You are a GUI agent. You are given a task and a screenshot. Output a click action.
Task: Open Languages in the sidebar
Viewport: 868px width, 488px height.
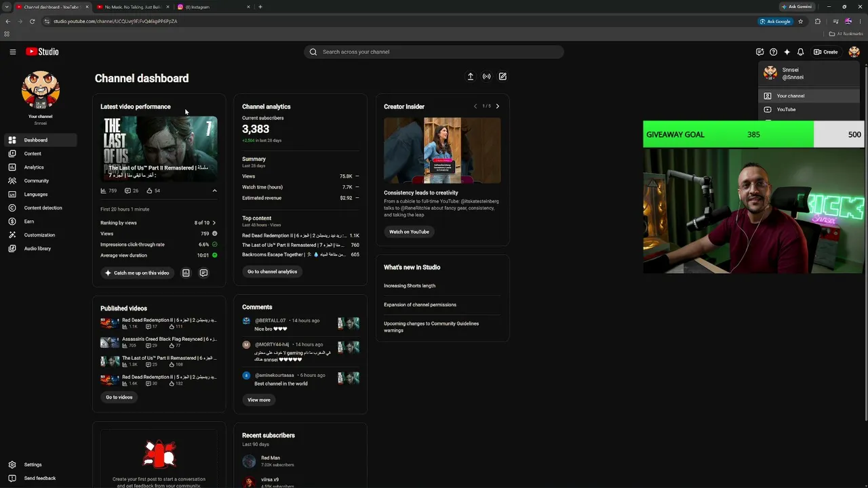pos(41,195)
